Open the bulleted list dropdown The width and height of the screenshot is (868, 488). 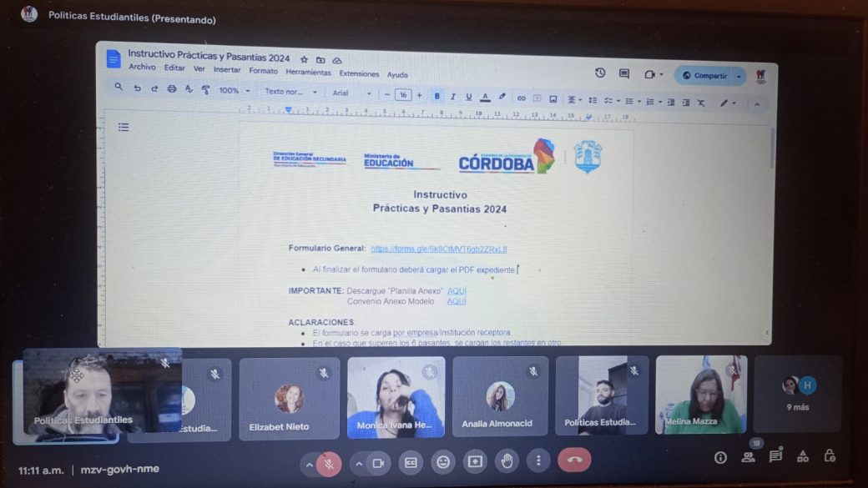coord(632,101)
